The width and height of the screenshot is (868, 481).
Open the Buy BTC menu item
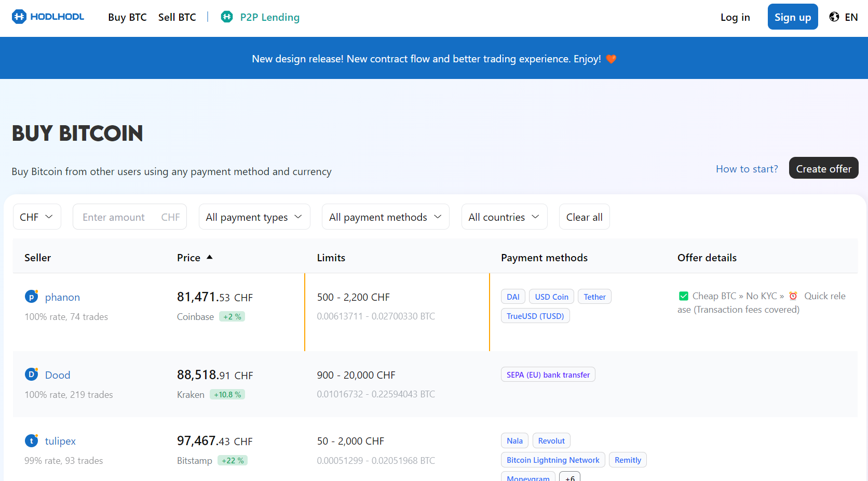pos(127,17)
